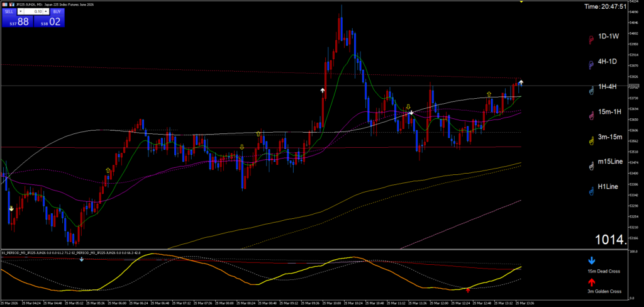The image size is (644, 307).
Task: Click the white up arrow at latest candle
Action: point(521,82)
